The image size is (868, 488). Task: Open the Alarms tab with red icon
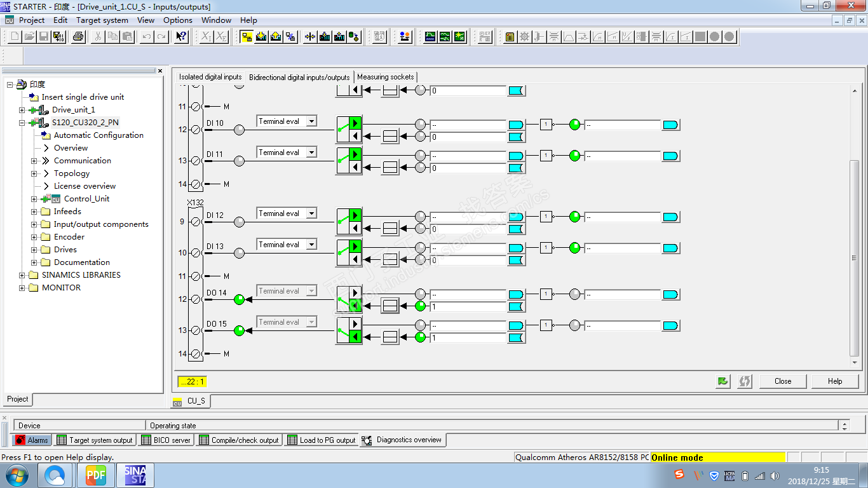(31, 440)
